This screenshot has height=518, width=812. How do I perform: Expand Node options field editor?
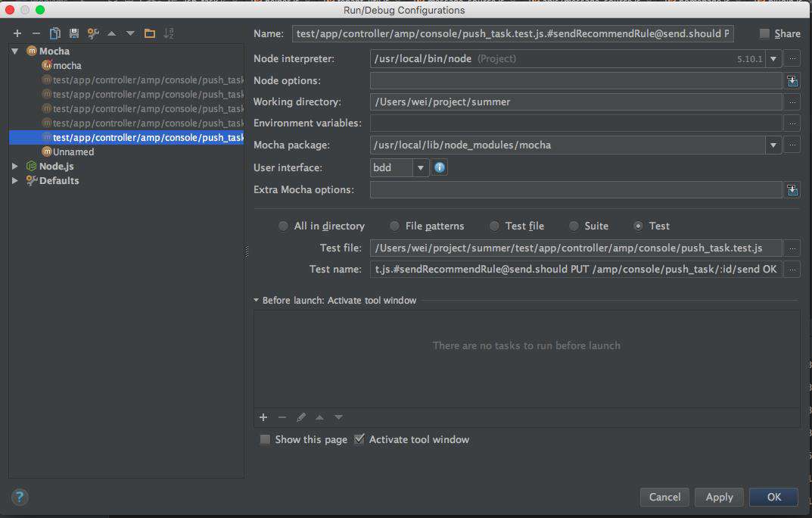coord(792,81)
